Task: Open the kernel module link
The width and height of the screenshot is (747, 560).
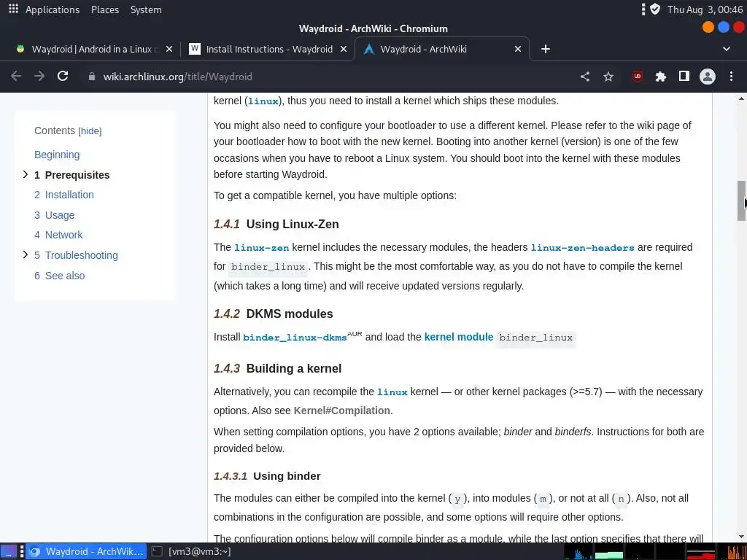Action: tap(458, 337)
